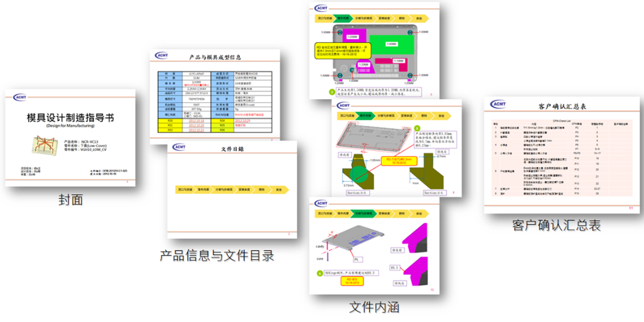Select the mold model image on cover slide
644x322 pixels.
pos(45,145)
